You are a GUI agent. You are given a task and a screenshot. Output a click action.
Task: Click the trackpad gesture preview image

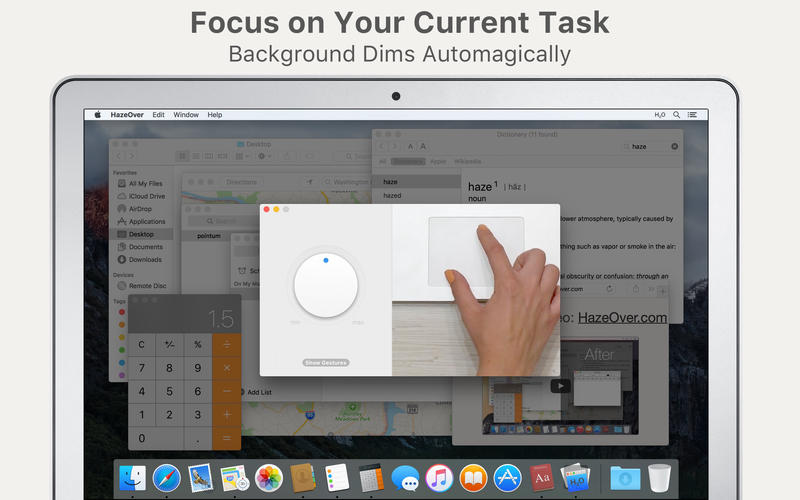tap(476, 290)
